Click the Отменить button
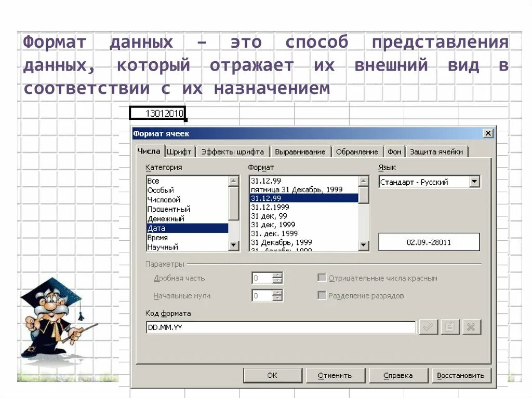 (335, 375)
